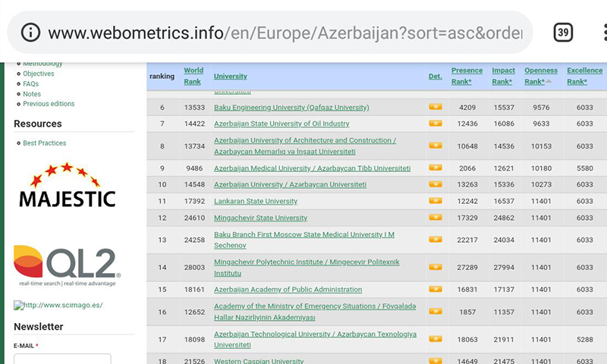Click the Majestic logo in sidebar
607x364 pixels.
pos(67,185)
